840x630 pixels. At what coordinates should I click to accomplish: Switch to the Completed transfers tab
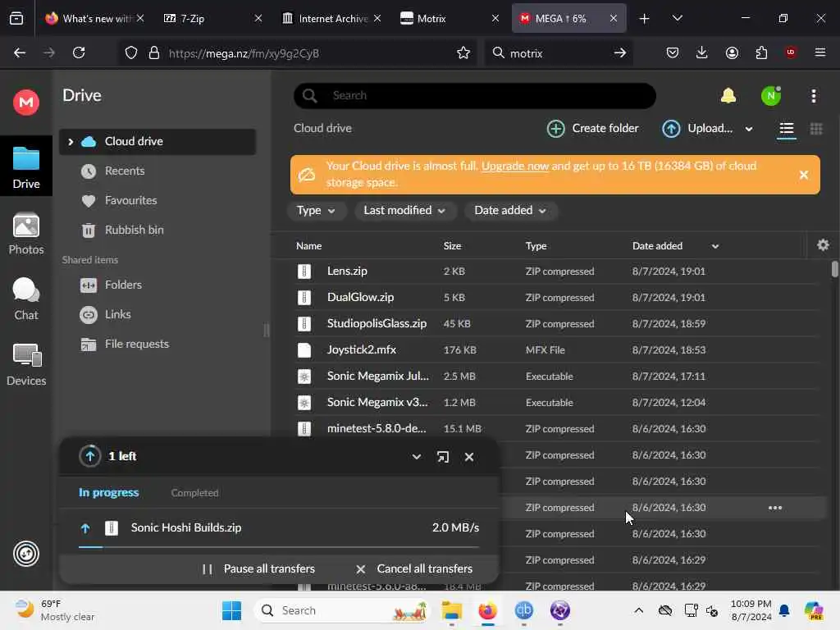tap(194, 493)
